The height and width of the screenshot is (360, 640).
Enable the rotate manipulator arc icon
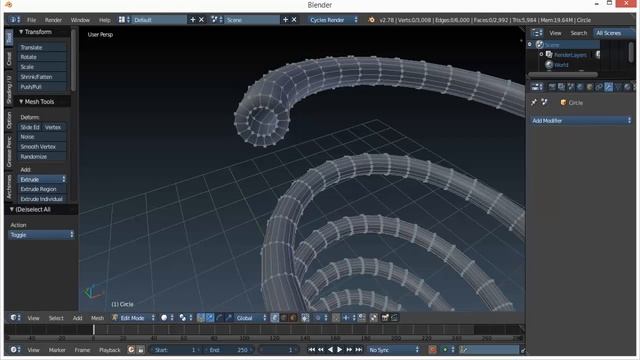[219, 318]
